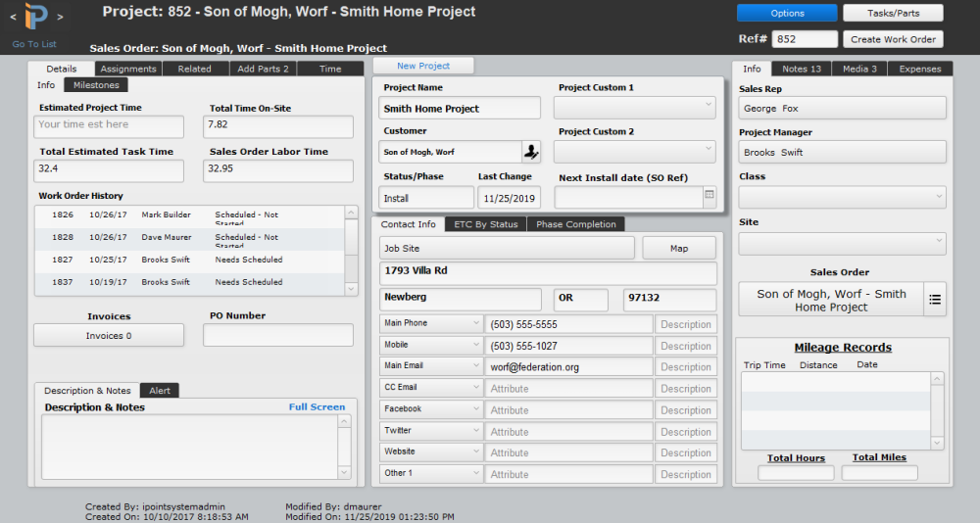
Task: Click the Tasks/Parts button
Action: pos(893,13)
